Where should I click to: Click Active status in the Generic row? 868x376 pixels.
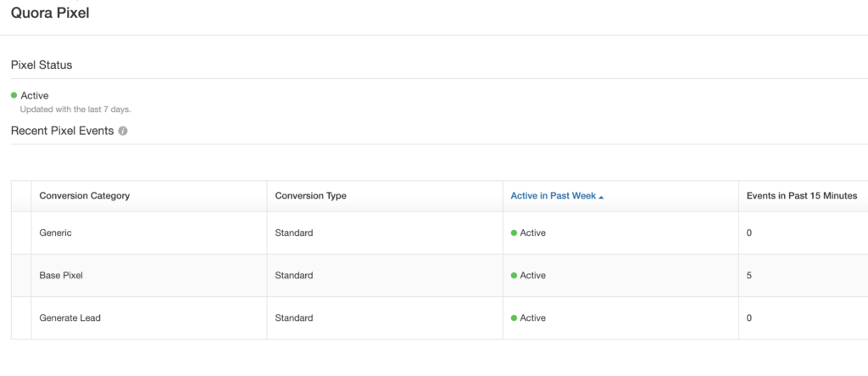(x=528, y=233)
